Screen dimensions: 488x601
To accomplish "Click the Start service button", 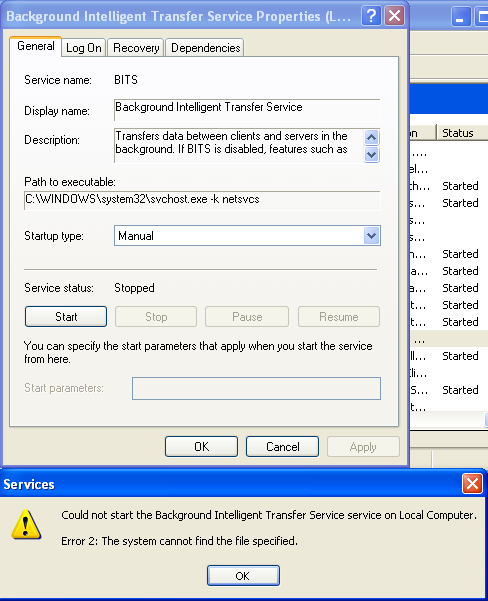I will tap(66, 317).
